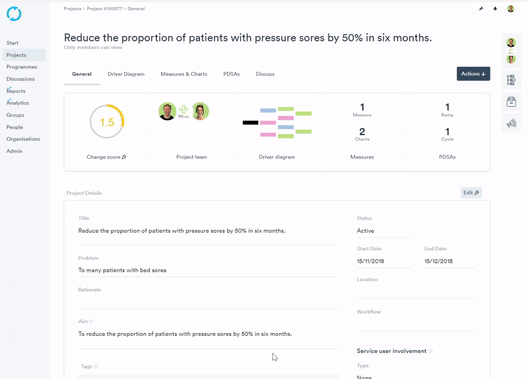Open the user profile avatar top right

click(510, 9)
